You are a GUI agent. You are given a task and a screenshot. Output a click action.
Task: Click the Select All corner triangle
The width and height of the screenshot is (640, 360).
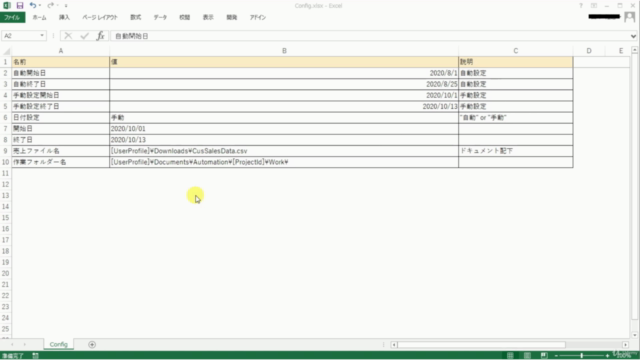6,51
